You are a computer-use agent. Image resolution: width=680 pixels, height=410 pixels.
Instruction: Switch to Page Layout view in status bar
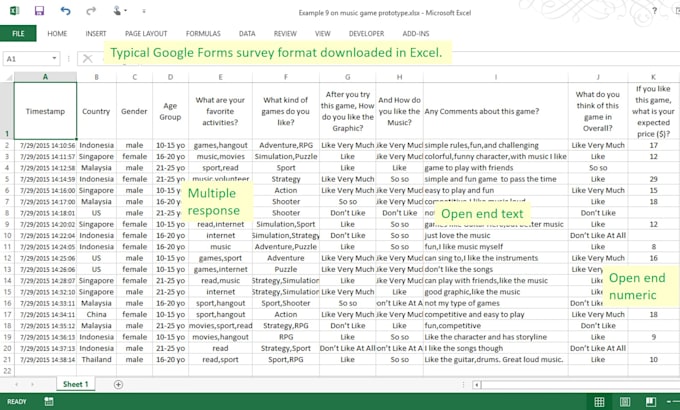click(x=626, y=402)
